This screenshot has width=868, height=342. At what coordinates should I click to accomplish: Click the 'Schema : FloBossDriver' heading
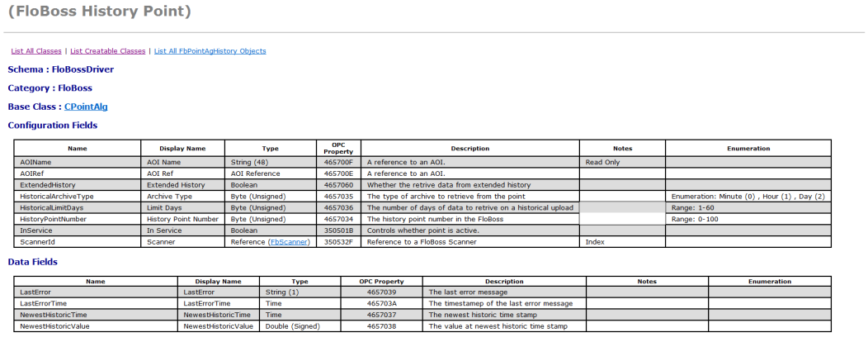pos(61,69)
